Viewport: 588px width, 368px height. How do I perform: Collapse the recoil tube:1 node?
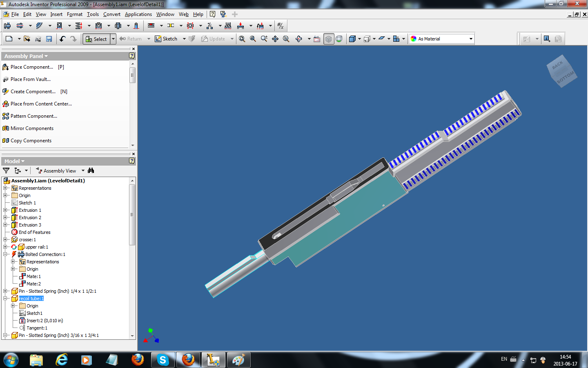tap(5, 298)
